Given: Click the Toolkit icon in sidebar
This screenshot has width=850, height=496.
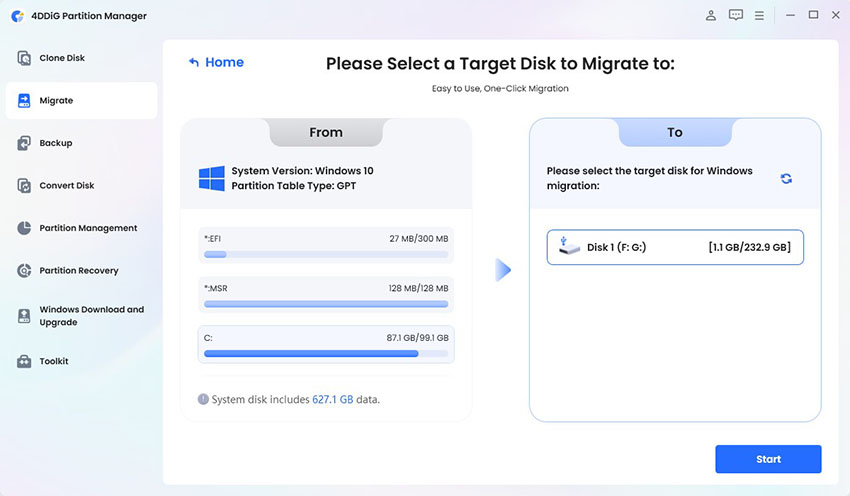Looking at the screenshot, I should (24, 361).
